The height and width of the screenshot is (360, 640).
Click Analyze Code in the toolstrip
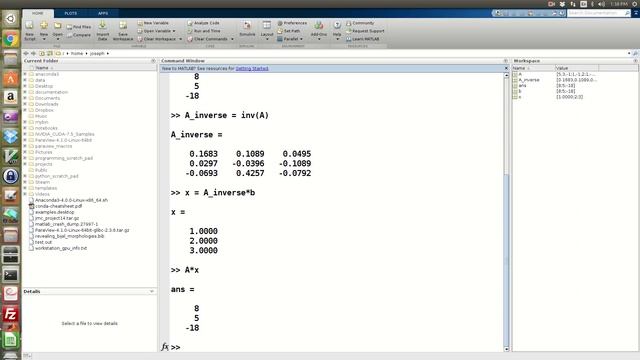click(204, 23)
